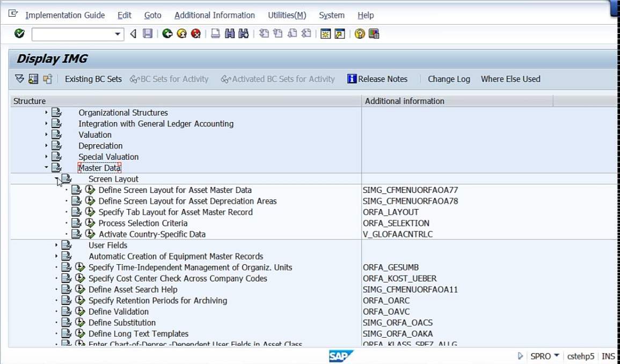Expand Integration with General Ledger Accounting node
This screenshot has height=364, width=620.
pyautogui.click(x=46, y=124)
